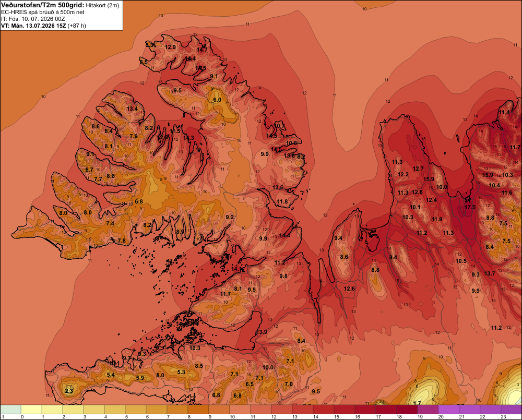Screen dimensions: 522x420
Task: Click the 14.7 temperature label
Action: (201, 50)
